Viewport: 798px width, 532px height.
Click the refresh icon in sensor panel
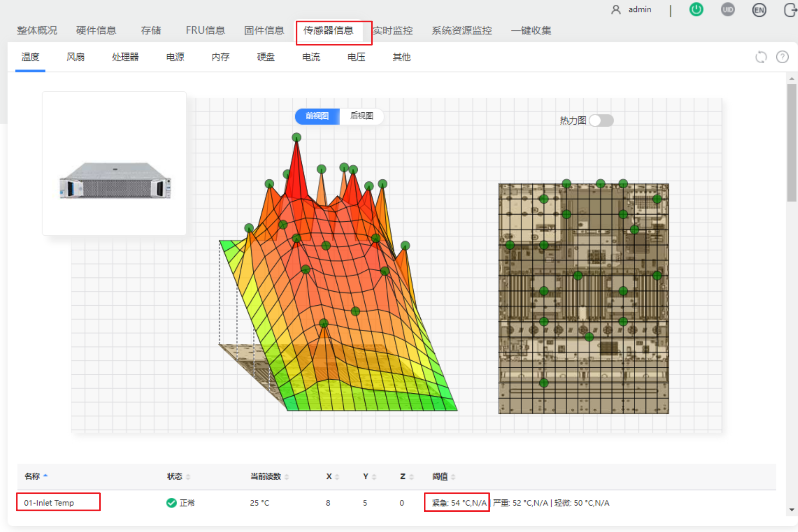[x=761, y=57]
